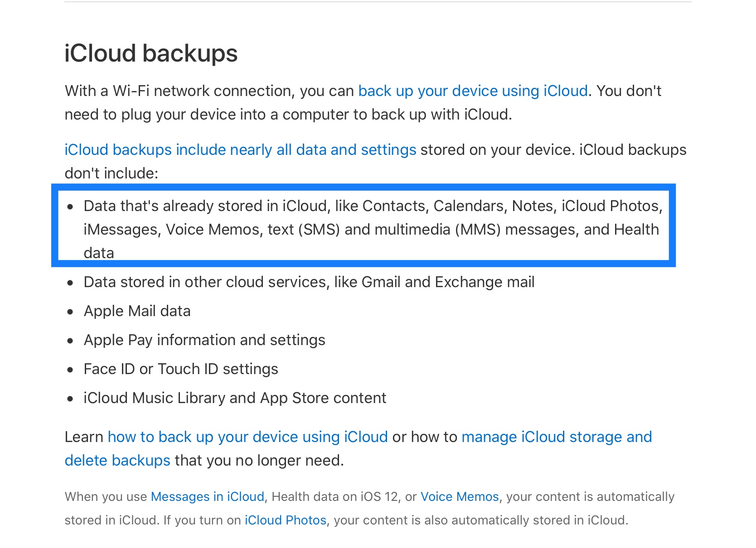
Task: Click the 'iCloud backups' heading
Action: (x=151, y=53)
